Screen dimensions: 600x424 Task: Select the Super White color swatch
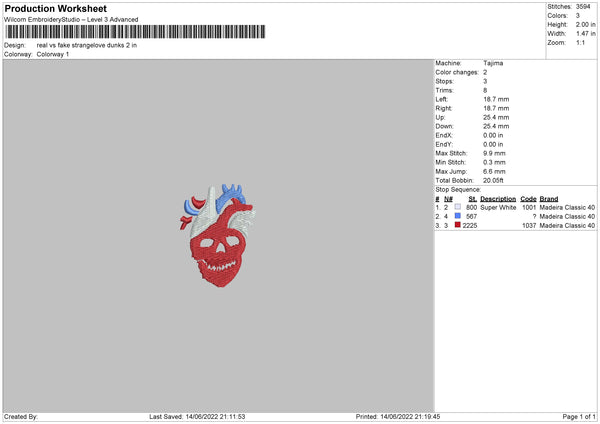[x=457, y=207]
